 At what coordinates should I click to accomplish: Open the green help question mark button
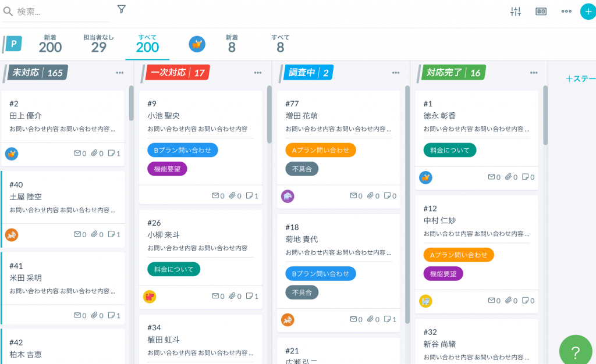[575, 351]
